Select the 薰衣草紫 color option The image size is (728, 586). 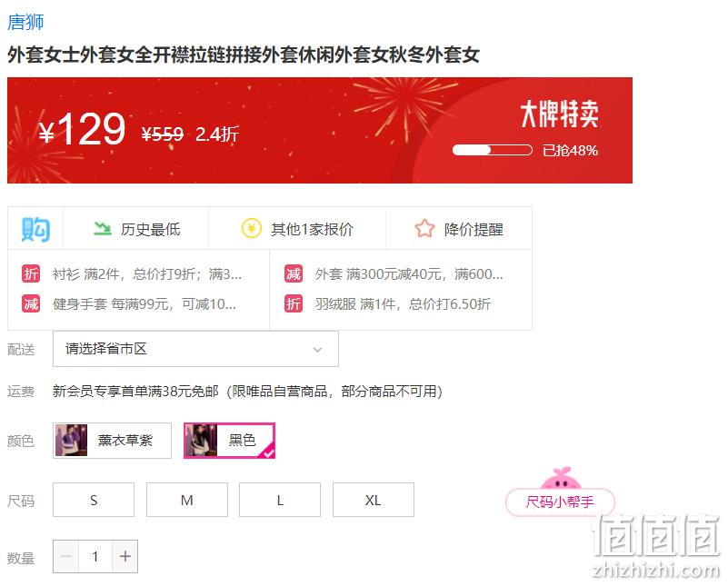(112, 441)
